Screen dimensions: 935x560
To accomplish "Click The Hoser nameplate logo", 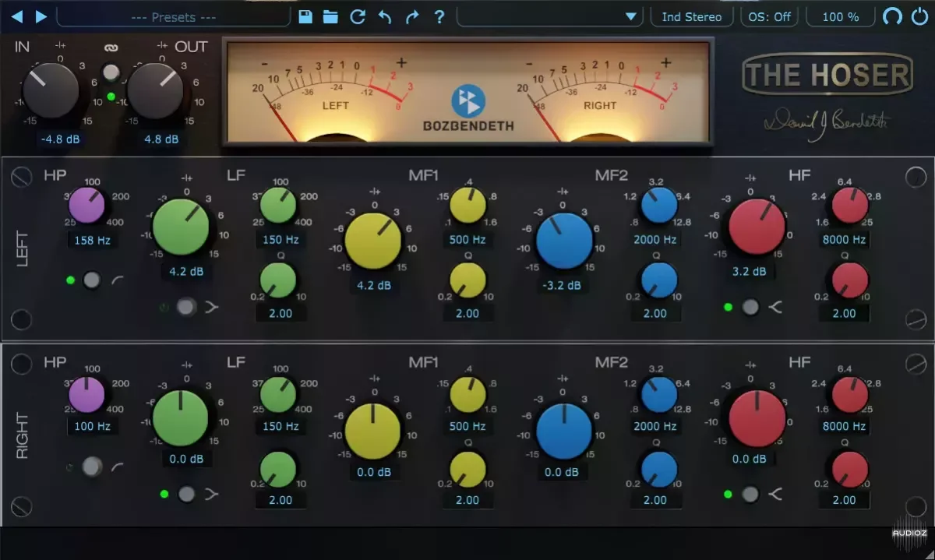I will [x=827, y=75].
